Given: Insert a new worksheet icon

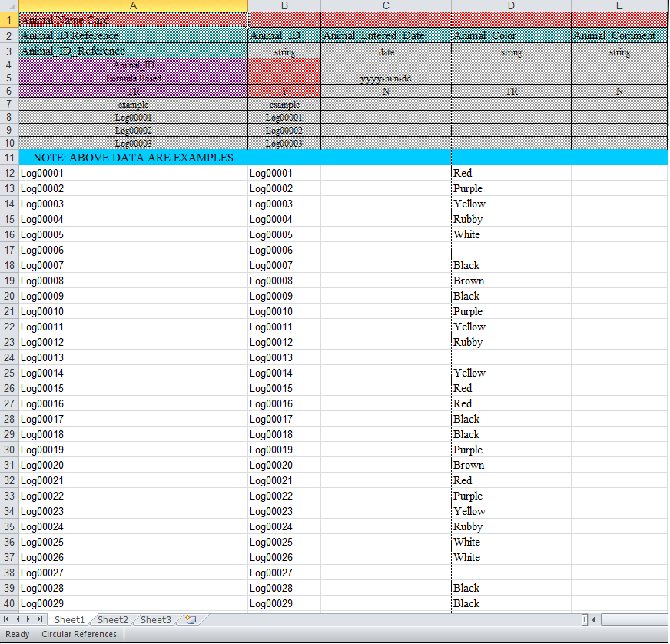Looking at the screenshot, I should tap(191, 619).
